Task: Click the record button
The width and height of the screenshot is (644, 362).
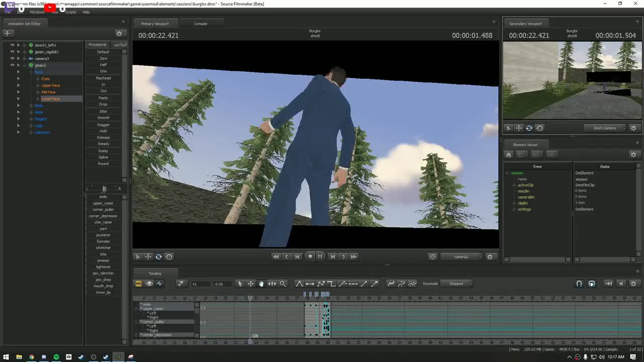Action: pyautogui.click(x=310, y=256)
